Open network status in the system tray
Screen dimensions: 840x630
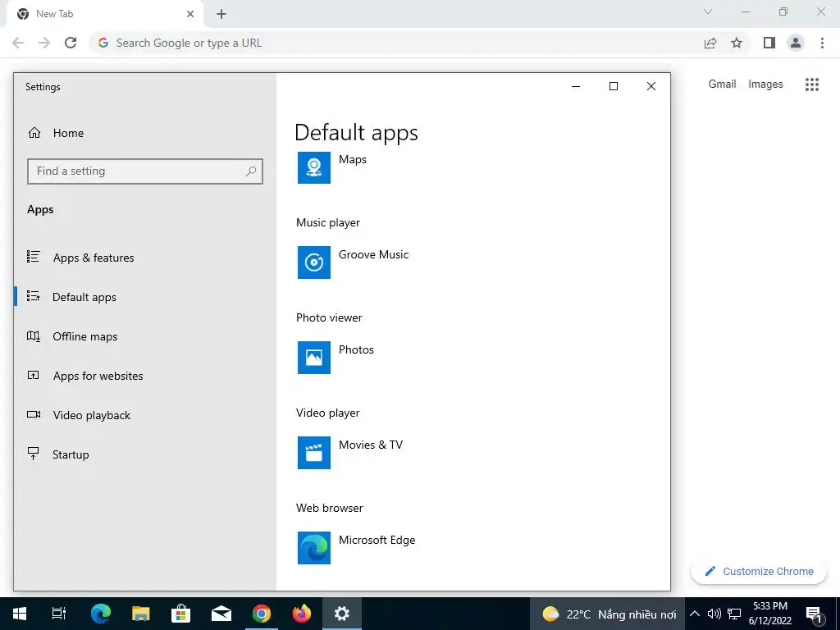click(x=734, y=614)
